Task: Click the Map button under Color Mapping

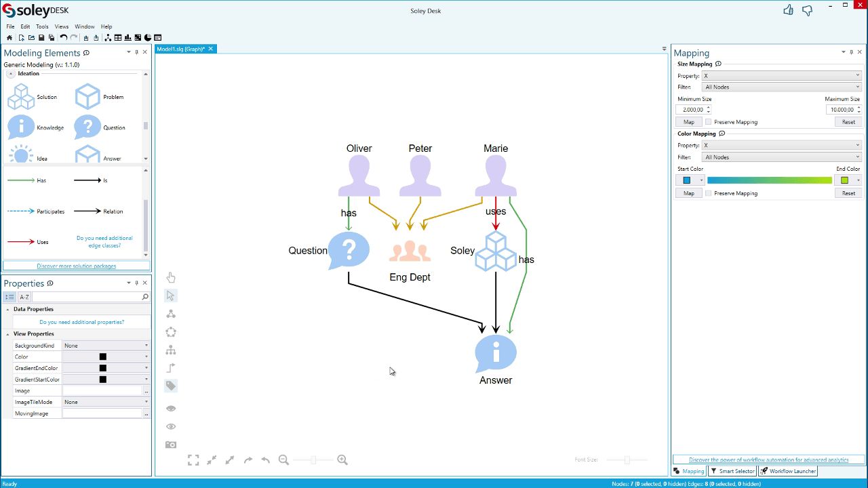Action: (x=688, y=192)
